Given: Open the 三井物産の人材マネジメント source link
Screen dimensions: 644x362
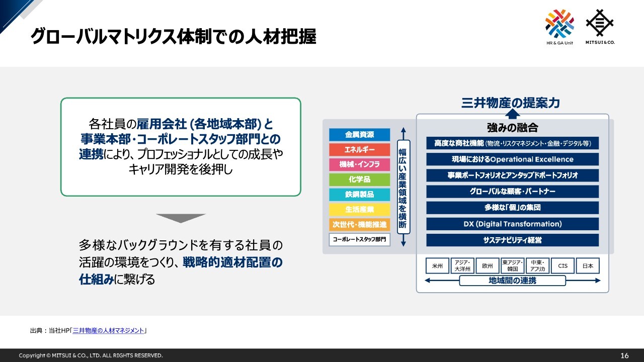Looking at the screenshot, I should click(109, 331).
